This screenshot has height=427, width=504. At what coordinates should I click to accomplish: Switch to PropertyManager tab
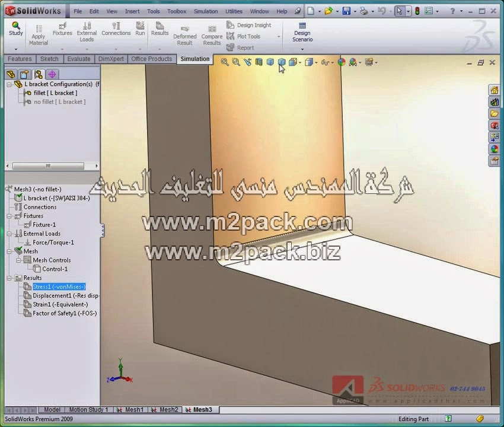pyautogui.click(x=25, y=74)
